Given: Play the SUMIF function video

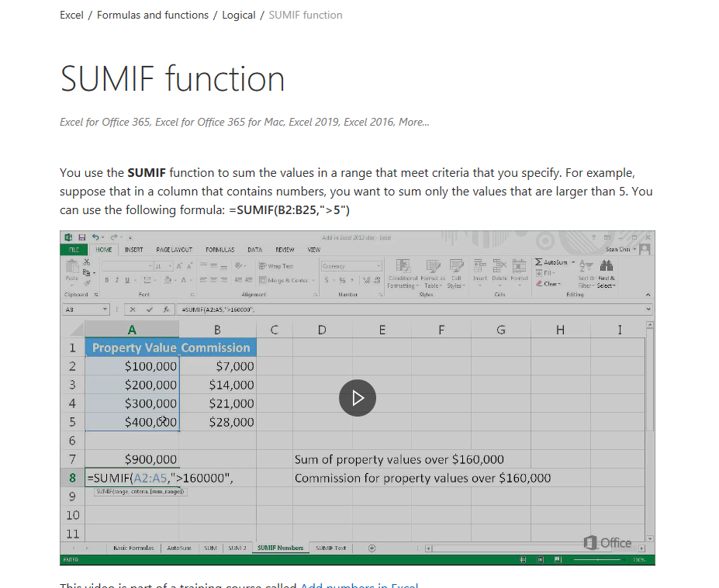Looking at the screenshot, I should (x=358, y=398).
